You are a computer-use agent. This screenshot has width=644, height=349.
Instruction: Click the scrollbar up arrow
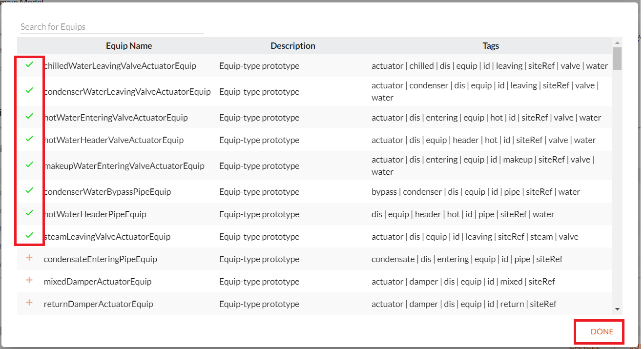(x=617, y=42)
